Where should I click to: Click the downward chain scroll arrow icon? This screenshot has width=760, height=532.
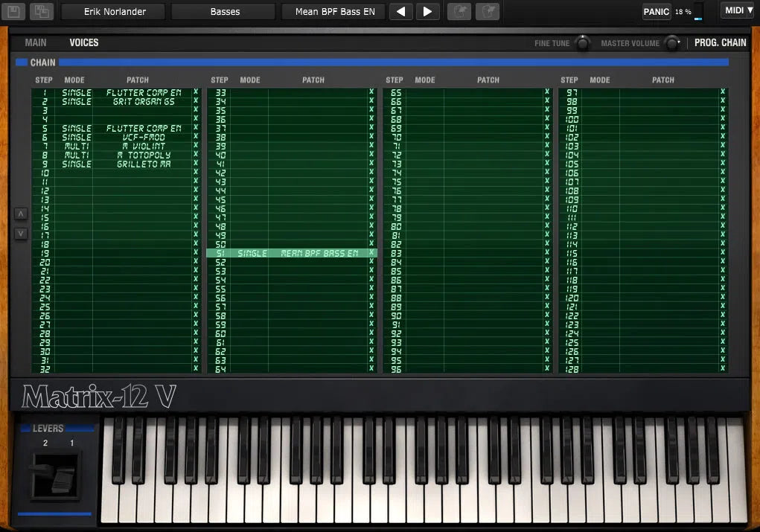pyautogui.click(x=21, y=233)
